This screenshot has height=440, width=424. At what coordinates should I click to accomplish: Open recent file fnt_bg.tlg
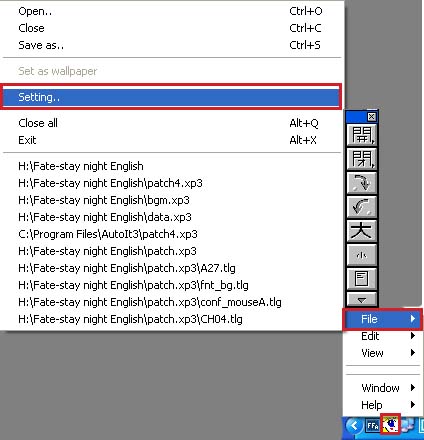pos(172,285)
